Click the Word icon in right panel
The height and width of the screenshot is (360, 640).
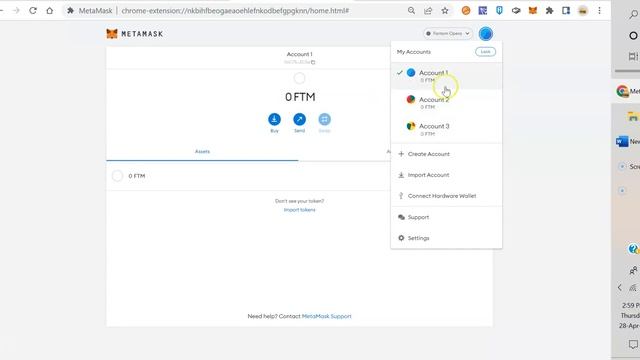622,141
